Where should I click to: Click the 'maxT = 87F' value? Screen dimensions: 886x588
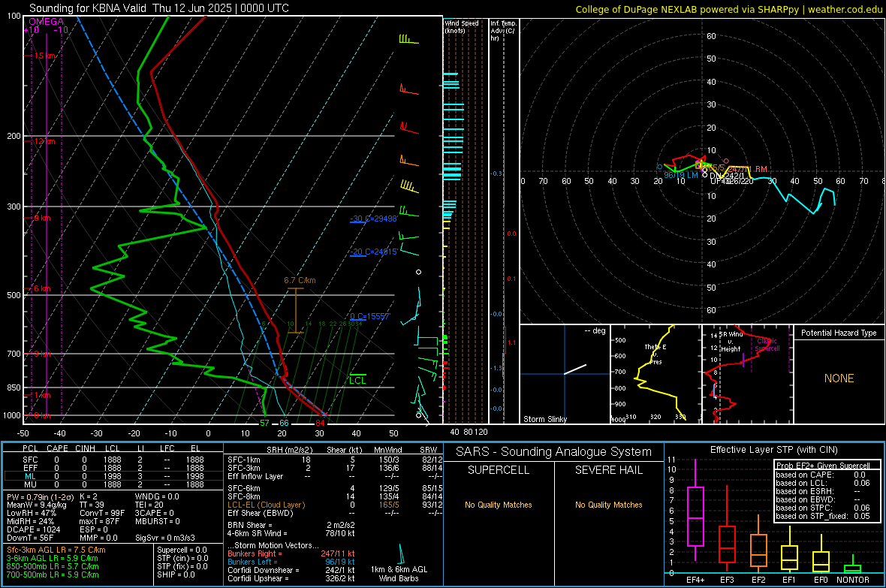tap(99, 521)
